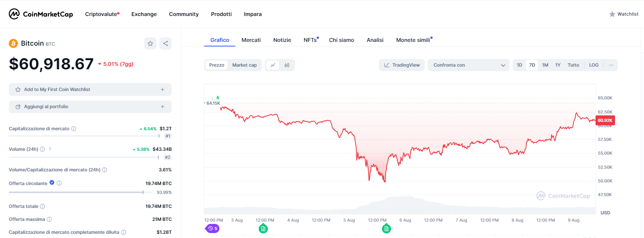
Task: Click the share icon beside Bitcoin
Action: tap(166, 43)
